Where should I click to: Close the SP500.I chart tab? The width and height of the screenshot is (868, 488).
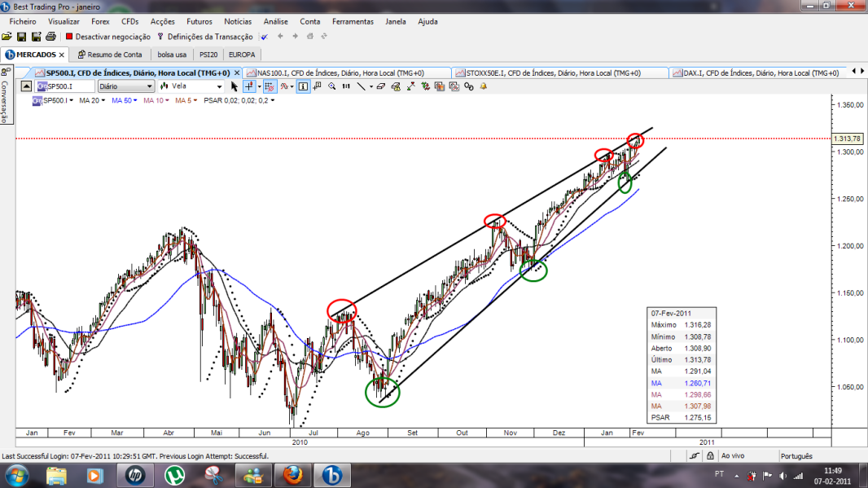[237, 73]
